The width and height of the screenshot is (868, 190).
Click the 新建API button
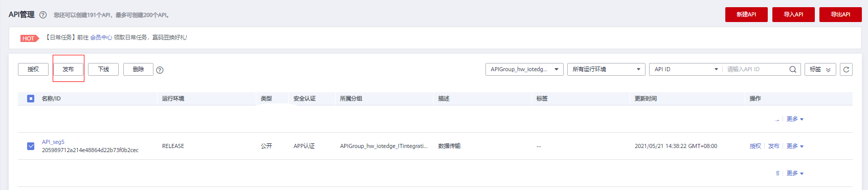pyautogui.click(x=746, y=14)
